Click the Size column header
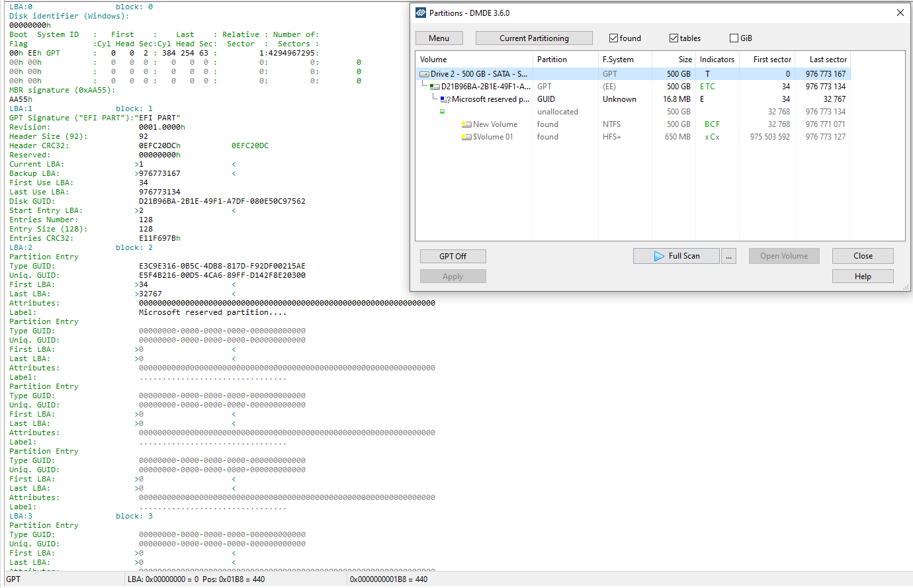913x588 pixels. [x=674, y=60]
